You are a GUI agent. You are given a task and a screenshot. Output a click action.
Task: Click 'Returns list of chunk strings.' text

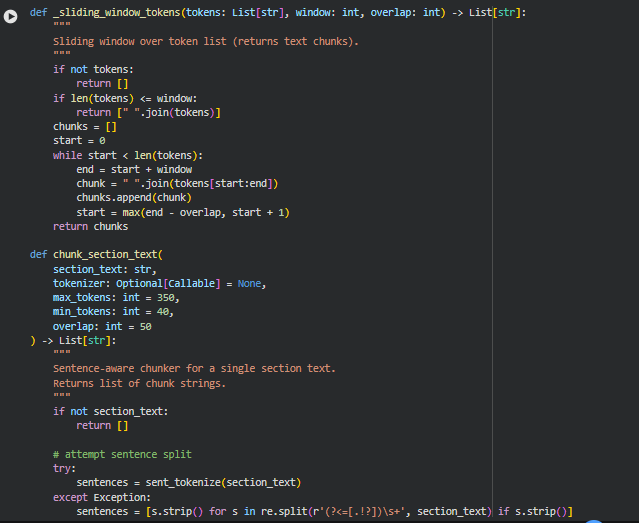pyautogui.click(x=139, y=383)
